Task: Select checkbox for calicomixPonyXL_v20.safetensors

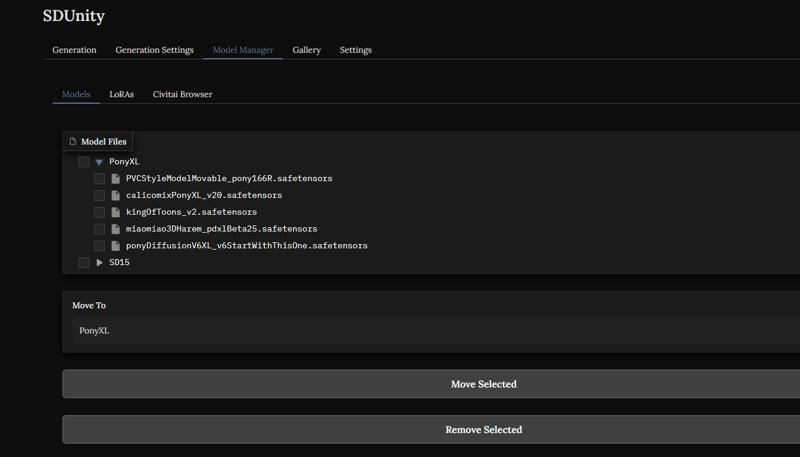Action: coord(99,195)
